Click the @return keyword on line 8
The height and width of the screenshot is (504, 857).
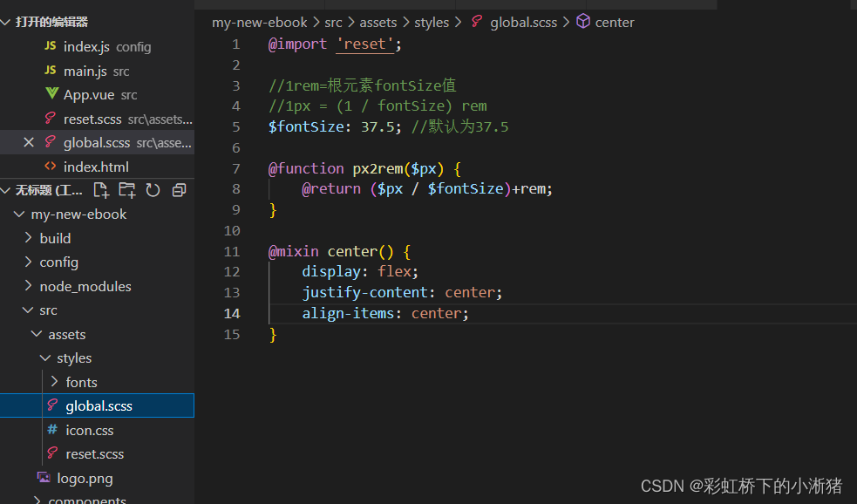click(x=331, y=189)
